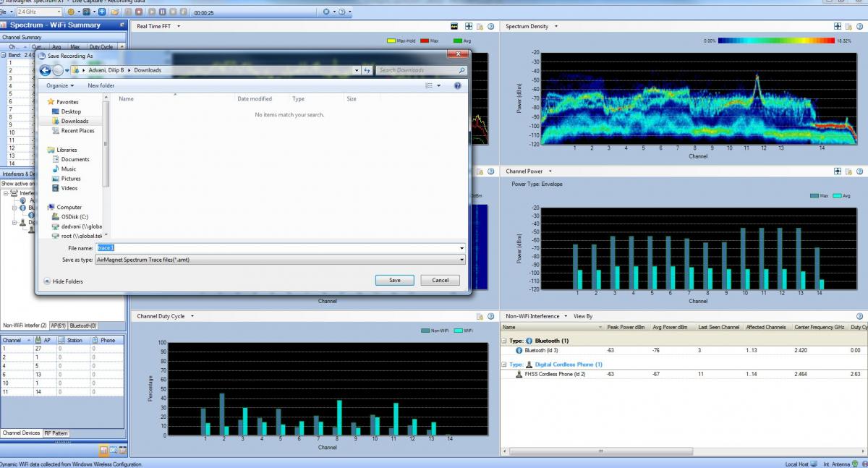
Task: Open the Spectrum Density chart dropdown
Action: 556,27
